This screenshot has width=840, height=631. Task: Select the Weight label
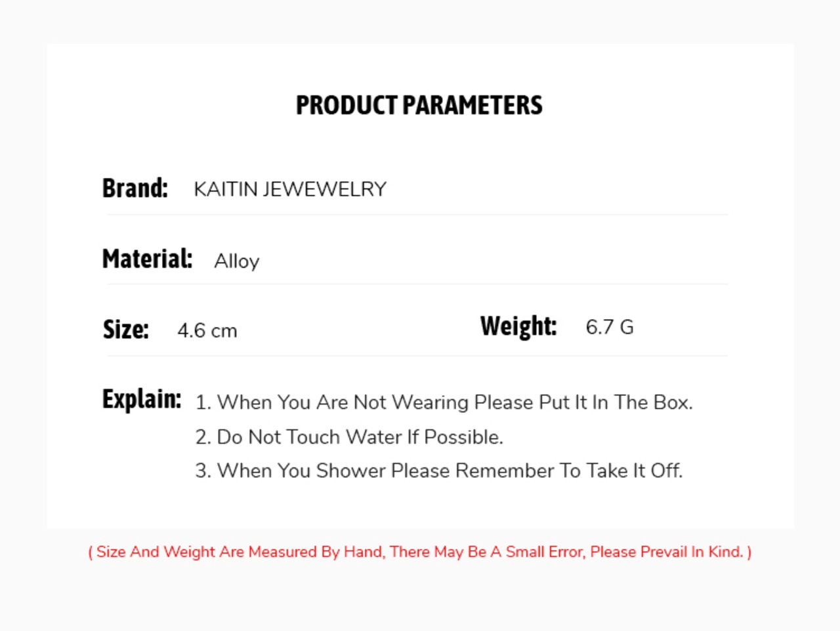tap(518, 326)
